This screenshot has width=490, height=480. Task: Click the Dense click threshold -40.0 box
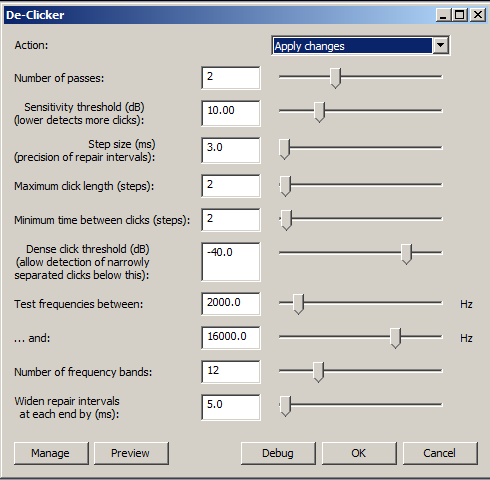click(231, 262)
